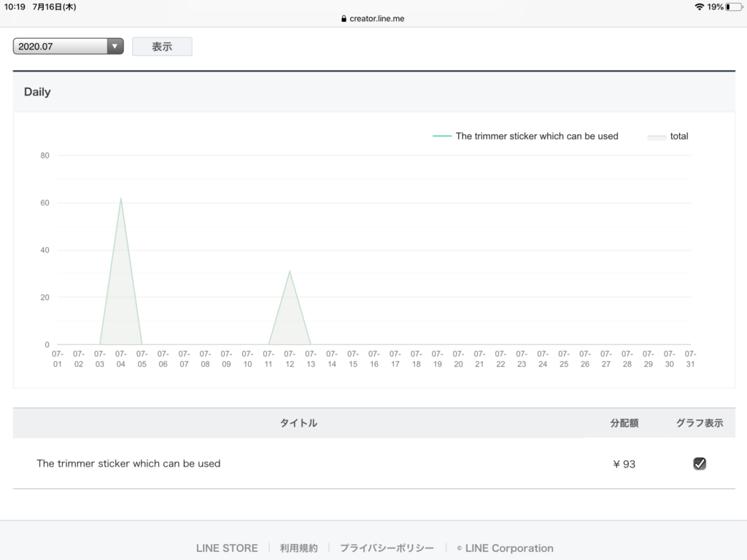Image resolution: width=747 pixels, height=560 pixels.
Task: Click the 表示 button
Action: coord(162,47)
